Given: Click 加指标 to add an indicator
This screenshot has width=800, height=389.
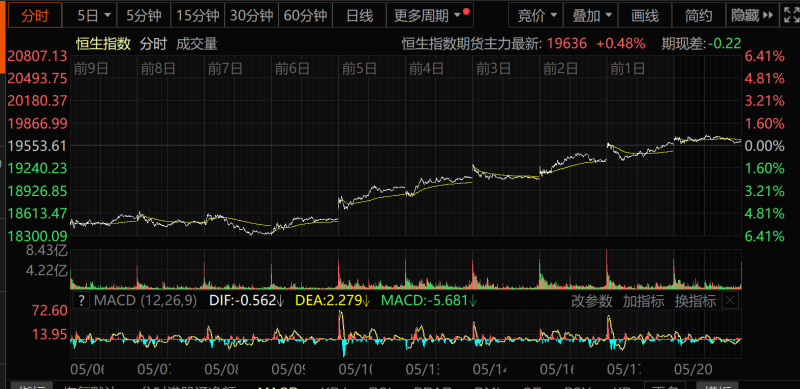Looking at the screenshot, I should coord(644,301).
